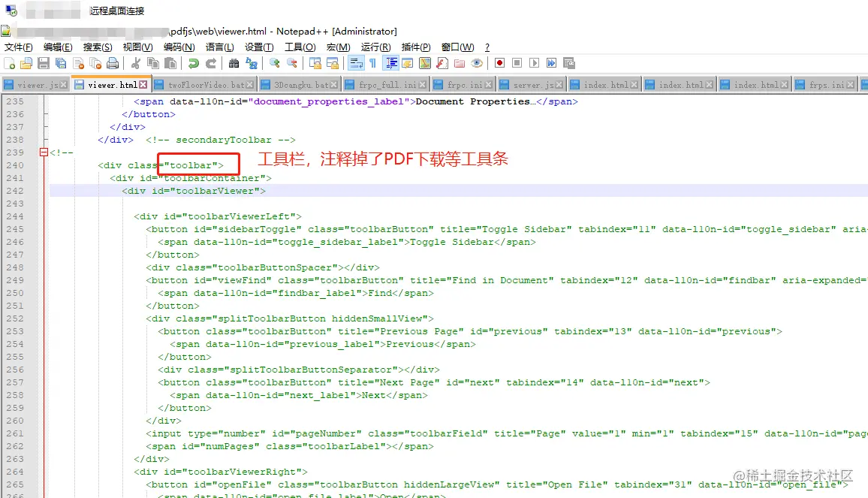Click the Open file folder icon
The width and height of the screenshot is (868, 498).
26,63
